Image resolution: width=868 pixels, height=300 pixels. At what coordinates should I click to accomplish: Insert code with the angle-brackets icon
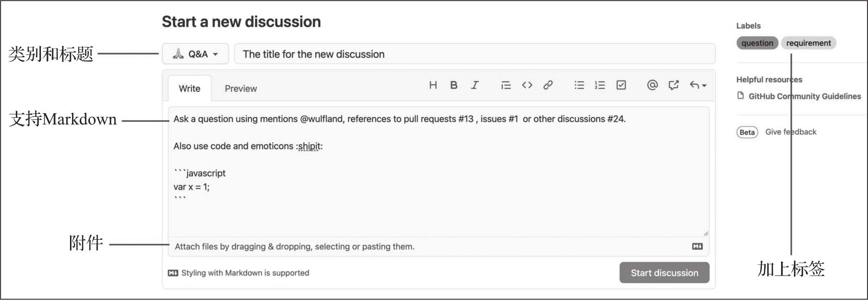(527, 85)
